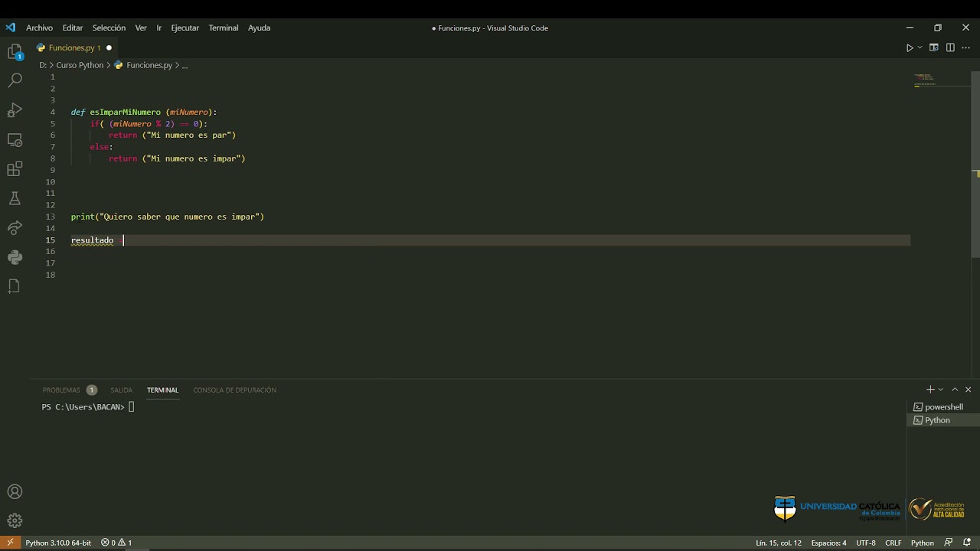Open the Run and Debug view
980x551 pixels.
[x=15, y=110]
